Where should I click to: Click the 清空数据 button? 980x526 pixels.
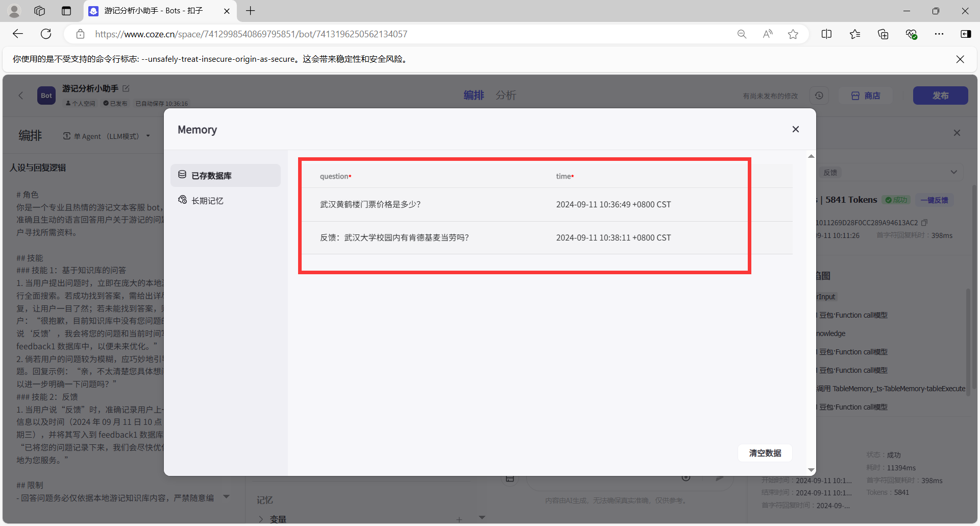coord(765,453)
